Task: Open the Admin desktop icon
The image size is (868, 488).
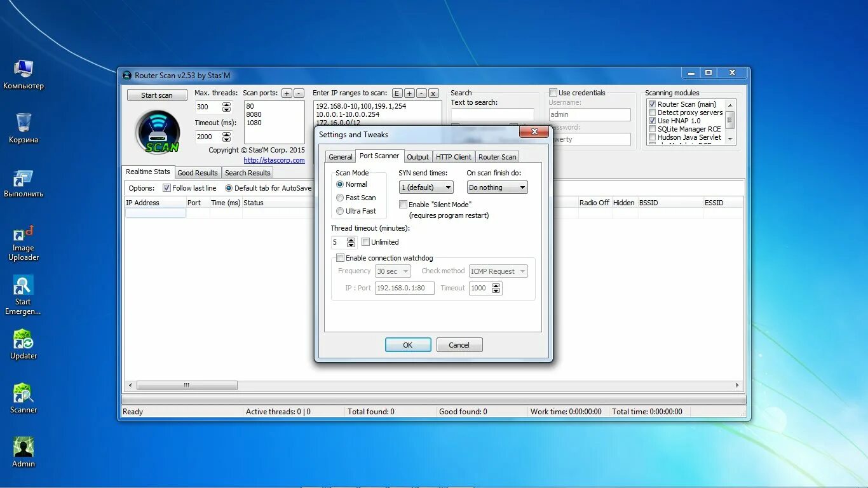Action: pyautogui.click(x=24, y=452)
